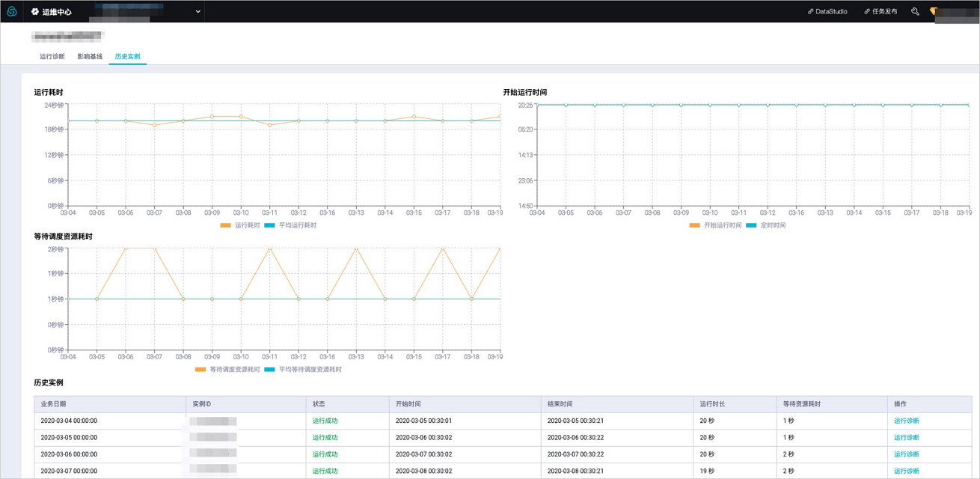Click 运行诊断 for the 2020-03-05 row

pos(907,438)
